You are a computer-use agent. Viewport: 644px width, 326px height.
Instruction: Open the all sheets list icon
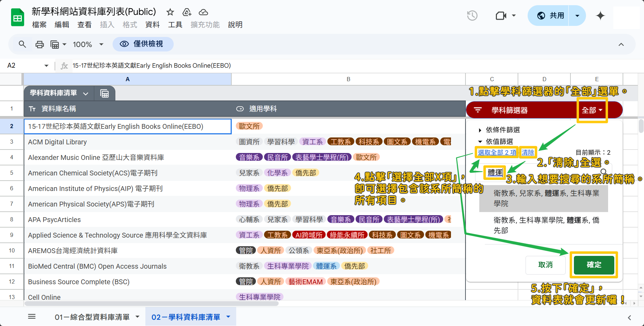click(32, 316)
